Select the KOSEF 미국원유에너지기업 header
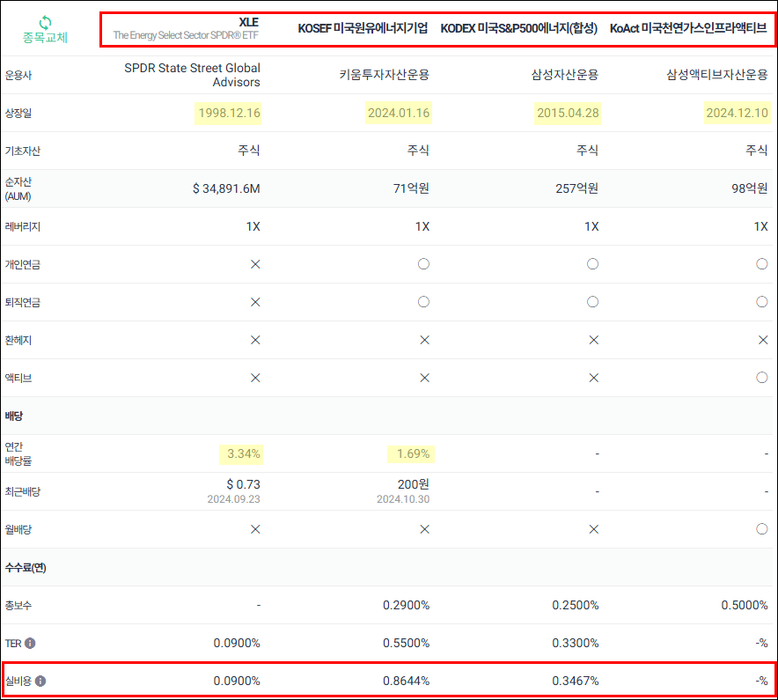 click(x=363, y=28)
